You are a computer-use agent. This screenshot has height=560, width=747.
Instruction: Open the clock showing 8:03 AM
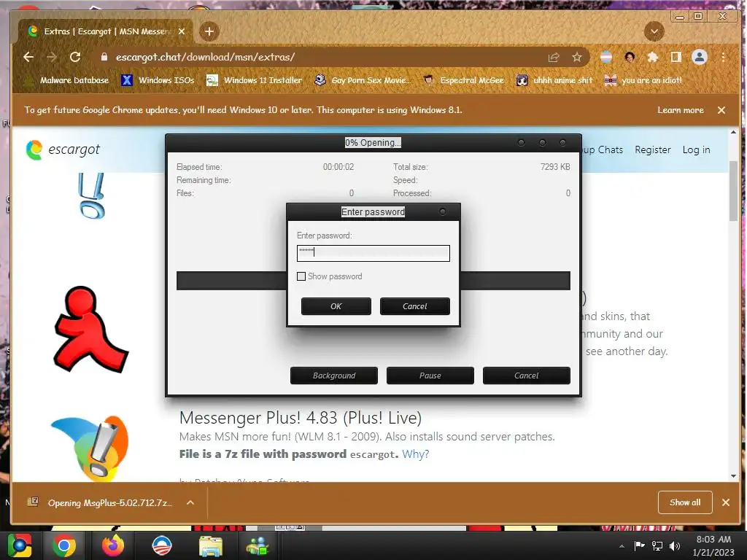pyautogui.click(x=713, y=545)
